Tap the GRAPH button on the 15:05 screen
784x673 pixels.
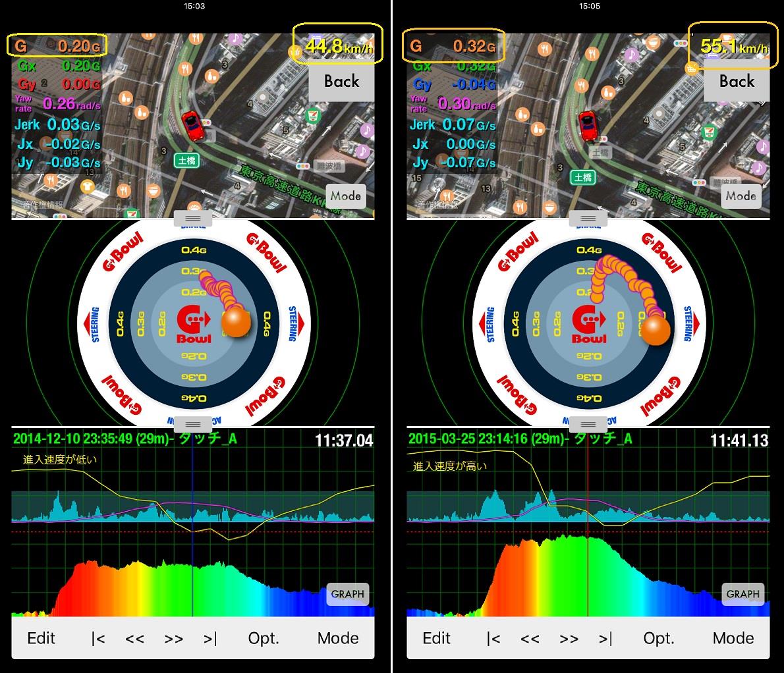click(x=742, y=594)
